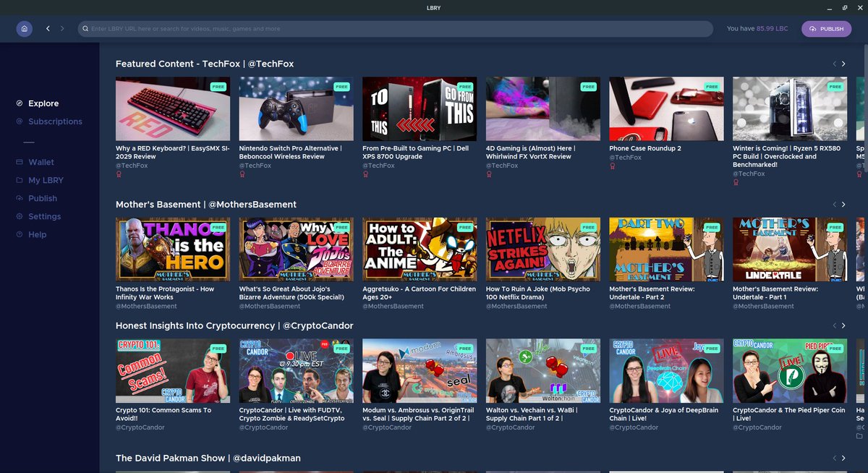This screenshot has width=868, height=473.
Task: Click title 'Modum vs. Ambrosus vs. OriginTrail'
Action: [417, 414]
